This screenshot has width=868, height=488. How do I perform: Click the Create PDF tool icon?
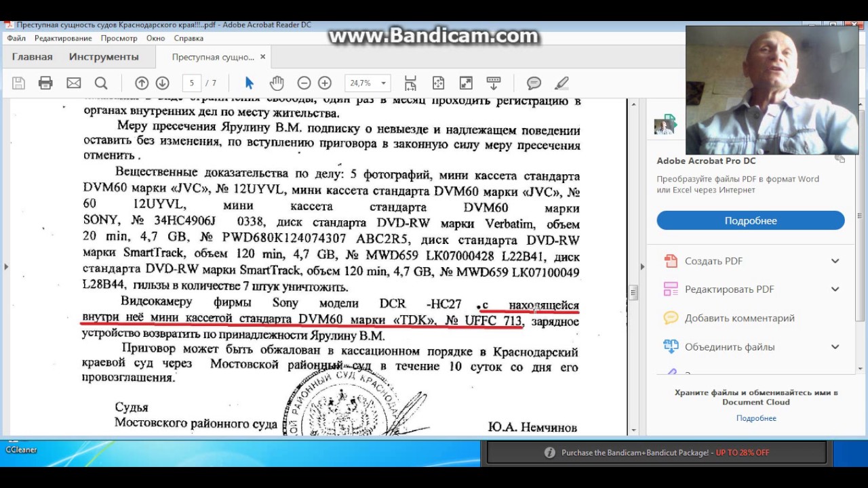point(670,261)
